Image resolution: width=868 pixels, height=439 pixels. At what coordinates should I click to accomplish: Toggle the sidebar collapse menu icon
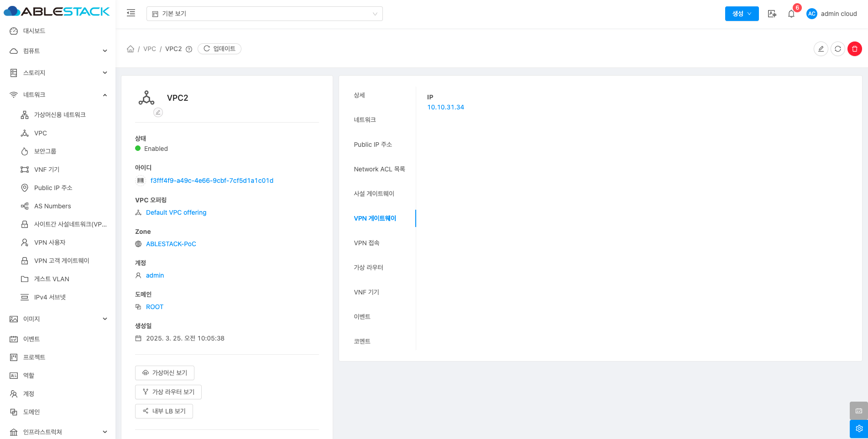point(131,13)
